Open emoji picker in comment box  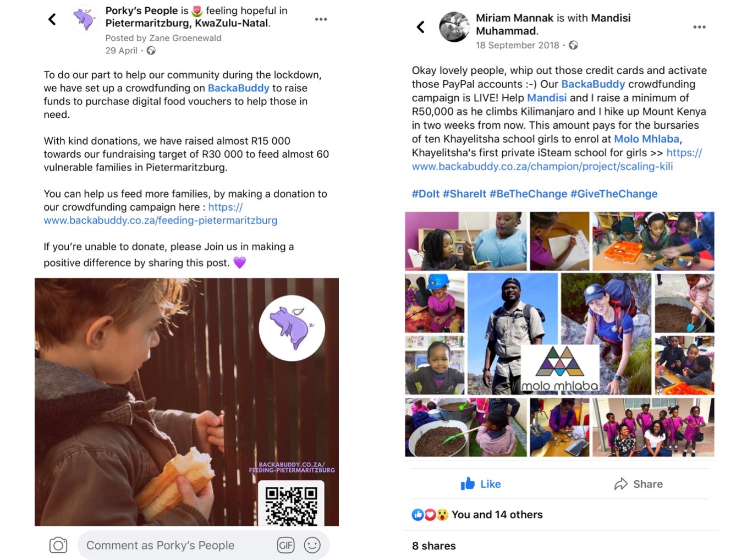click(312, 545)
